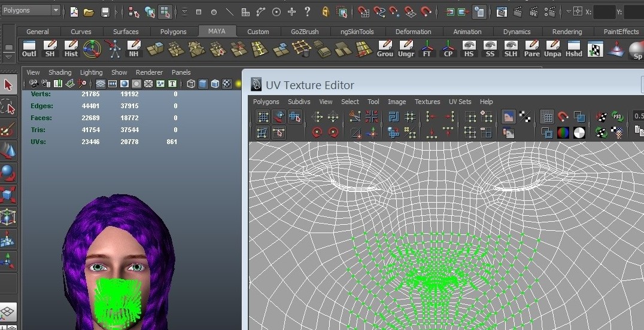
Task: Click the Hist delete history shelf button
Action: [71, 48]
